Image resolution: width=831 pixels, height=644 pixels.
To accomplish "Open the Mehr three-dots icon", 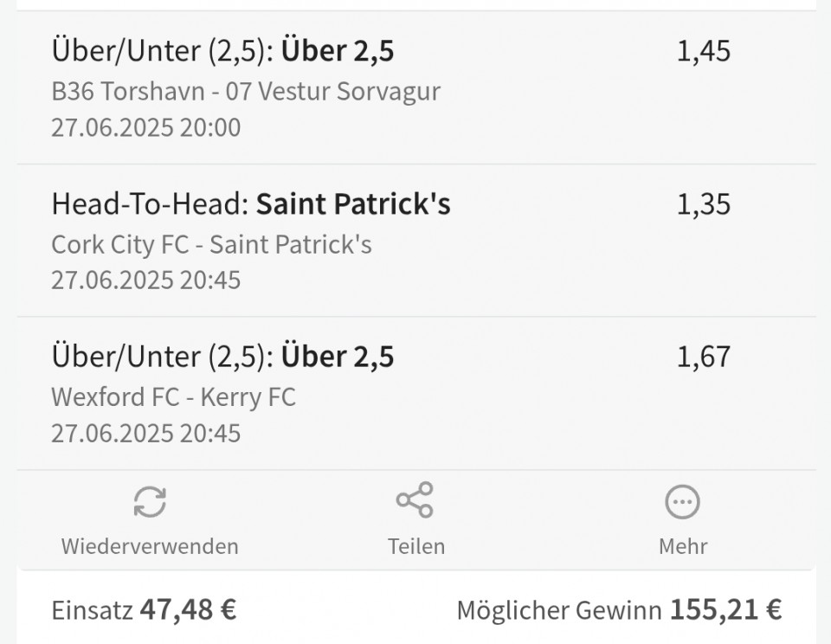I will [683, 501].
